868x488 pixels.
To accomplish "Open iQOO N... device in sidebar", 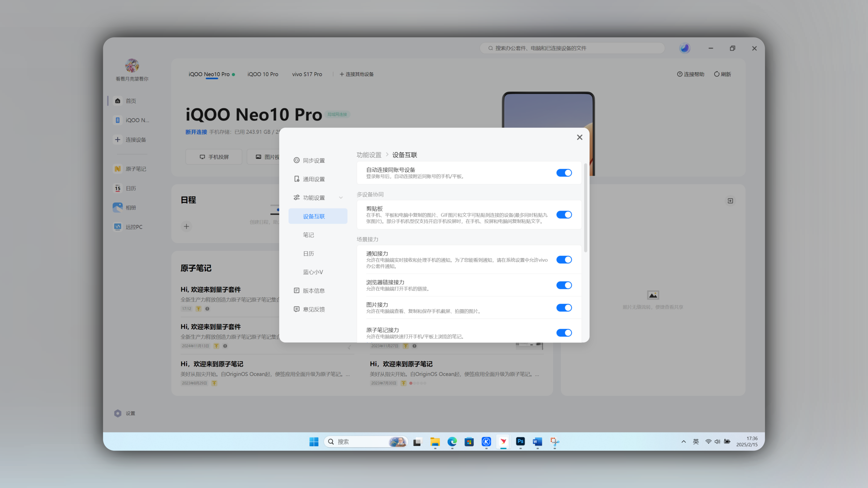I will click(x=132, y=120).
